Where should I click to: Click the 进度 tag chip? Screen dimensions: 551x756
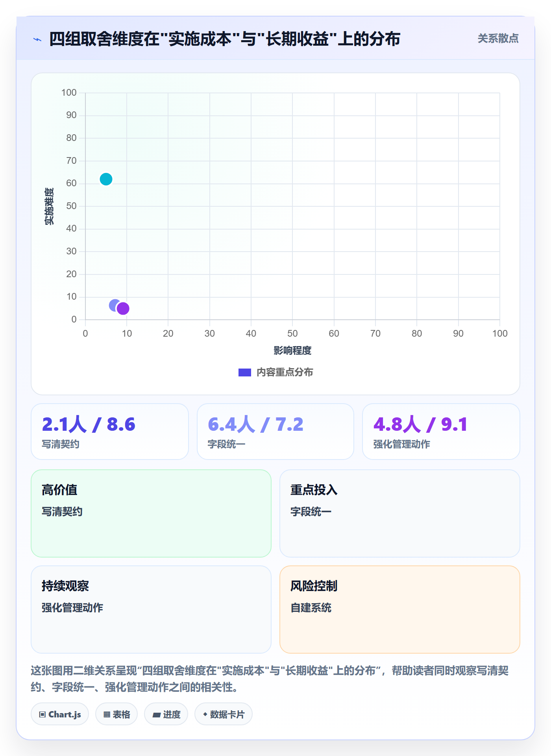tap(166, 714)
